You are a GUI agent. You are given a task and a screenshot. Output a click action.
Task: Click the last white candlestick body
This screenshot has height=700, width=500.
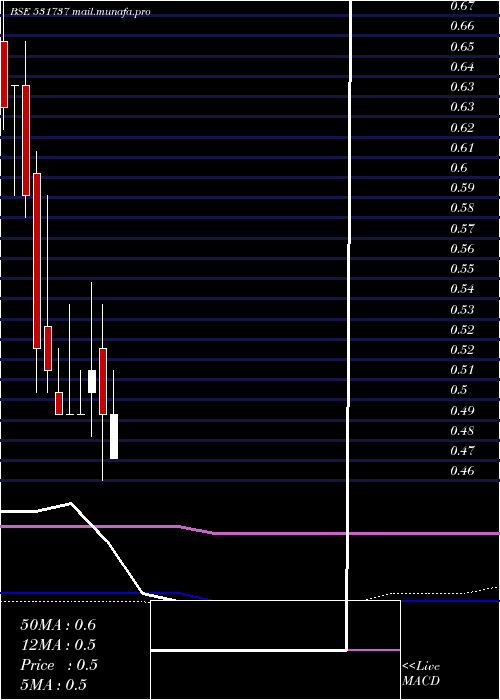tap(114, 436)
